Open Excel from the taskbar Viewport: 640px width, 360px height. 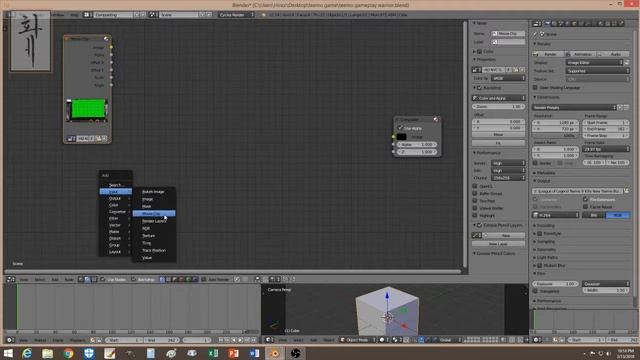tap(213, 353)
